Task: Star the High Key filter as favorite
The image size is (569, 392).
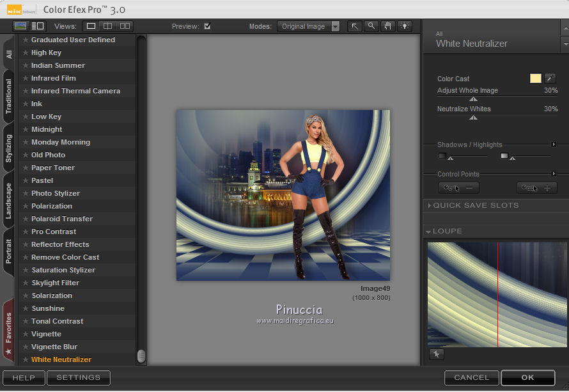Action: click(x=26, y=52)
